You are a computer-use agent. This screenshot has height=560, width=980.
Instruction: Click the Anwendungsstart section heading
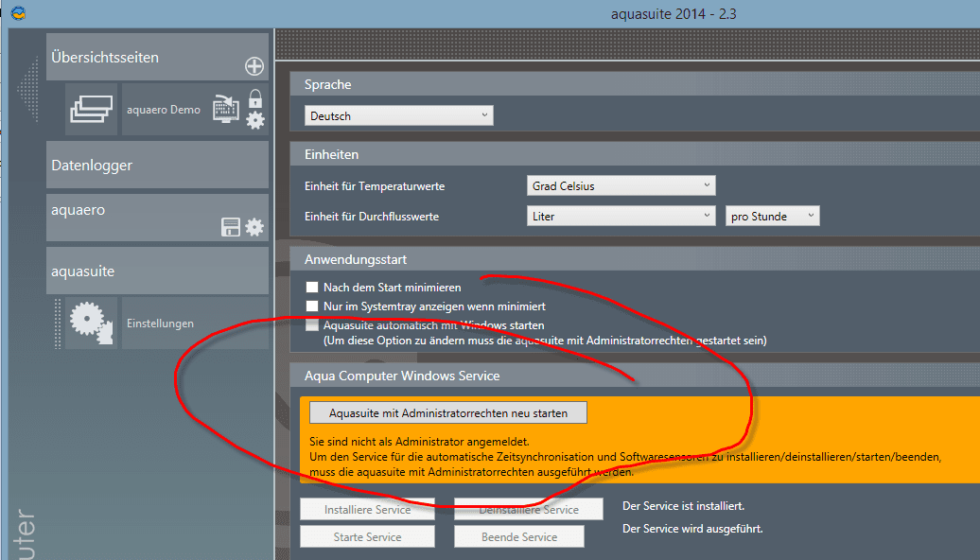click(x=356, y=259)
